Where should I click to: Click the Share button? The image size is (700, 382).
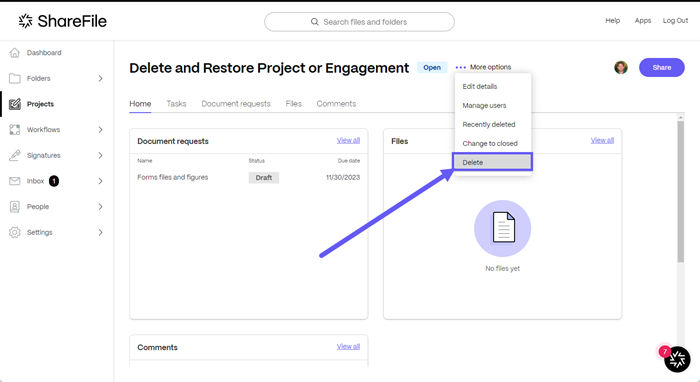[662, 67]
